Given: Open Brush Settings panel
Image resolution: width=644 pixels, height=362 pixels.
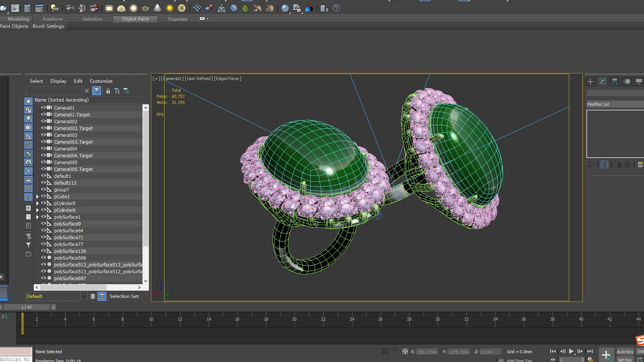Looking at the screenshot, I should (x=48, y=26).
